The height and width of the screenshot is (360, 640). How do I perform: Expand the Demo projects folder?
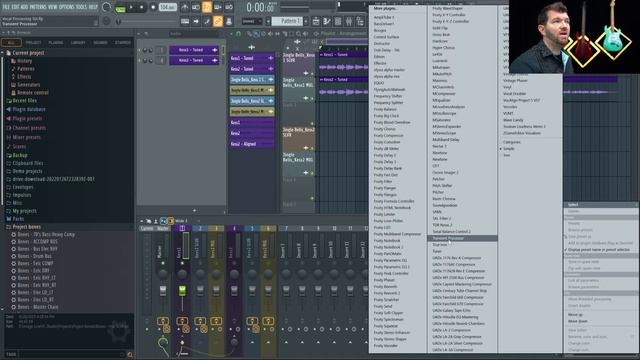[27, 171]
